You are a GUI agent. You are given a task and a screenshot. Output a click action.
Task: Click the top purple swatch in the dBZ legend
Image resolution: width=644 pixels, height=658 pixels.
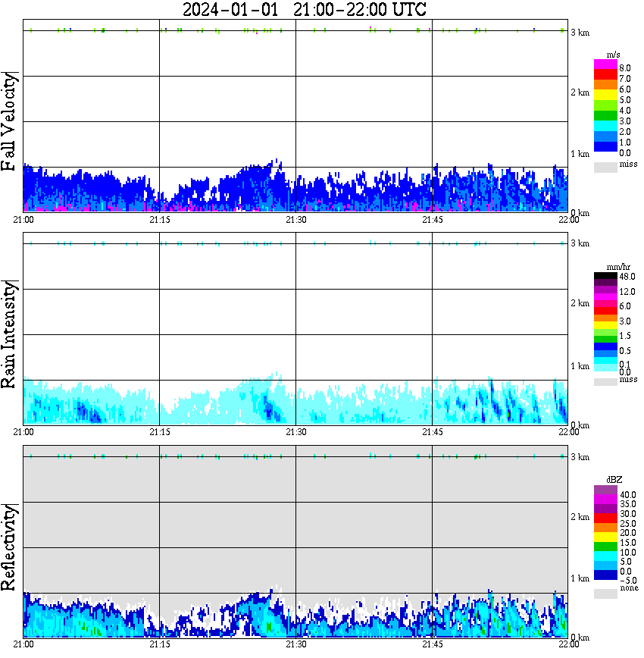point(605,490)
